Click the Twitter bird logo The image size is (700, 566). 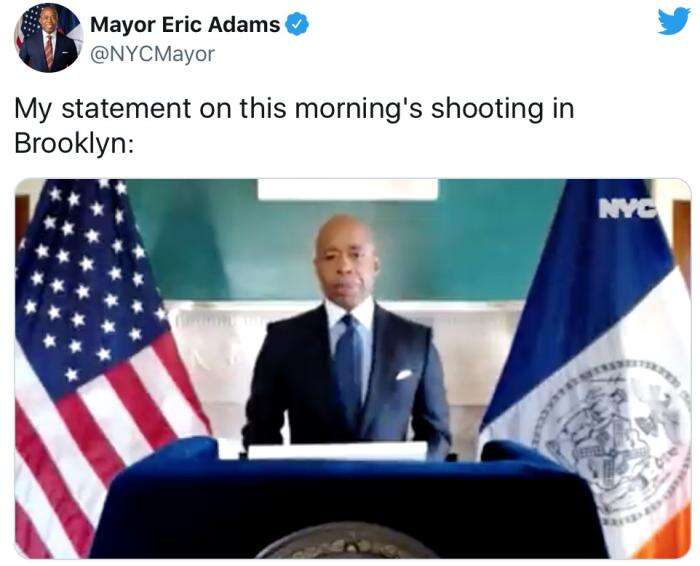pos(674,21)
